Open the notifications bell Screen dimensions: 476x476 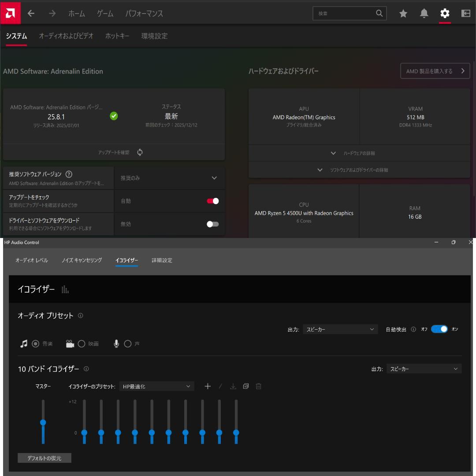point(424,14)
